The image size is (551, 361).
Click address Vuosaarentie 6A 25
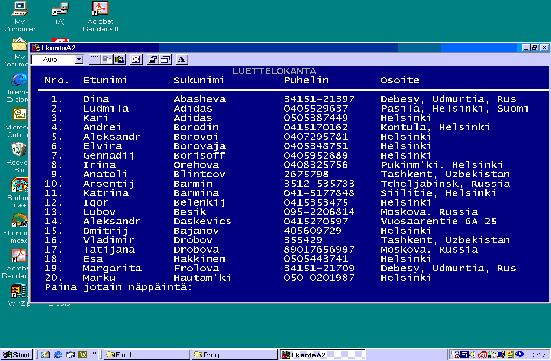pos(438,221)
